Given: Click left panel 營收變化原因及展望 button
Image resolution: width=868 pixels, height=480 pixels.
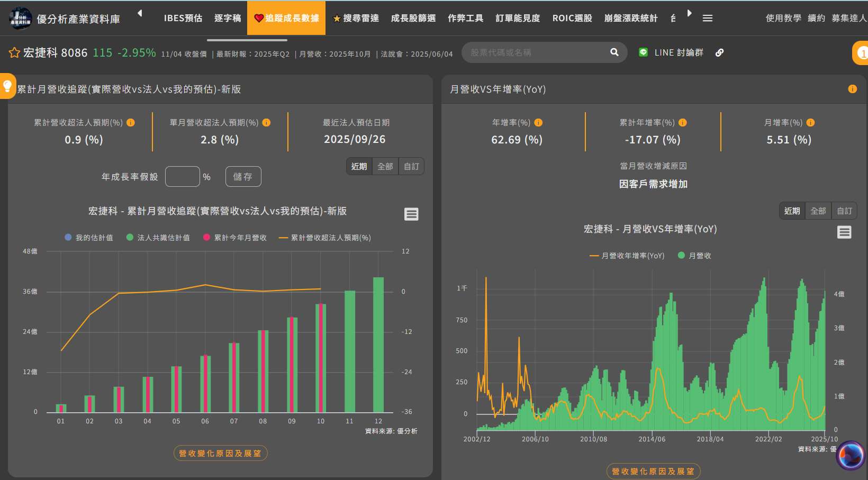Looking at the screenshot, I should (x=220, y=454).
